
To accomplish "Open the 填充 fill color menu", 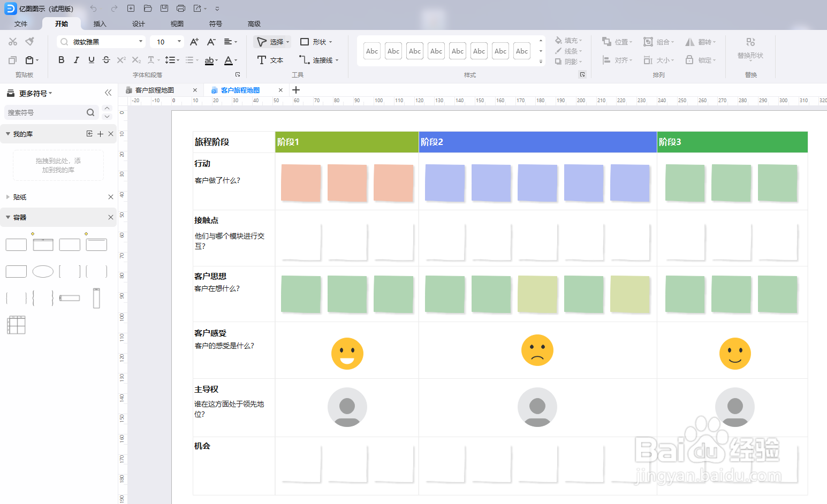I will [568, 41].
